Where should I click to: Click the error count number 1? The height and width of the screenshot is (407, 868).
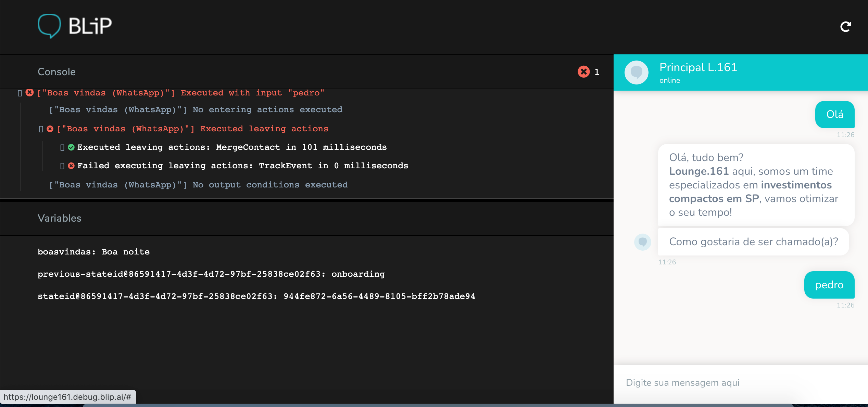[x=597, y=72]
